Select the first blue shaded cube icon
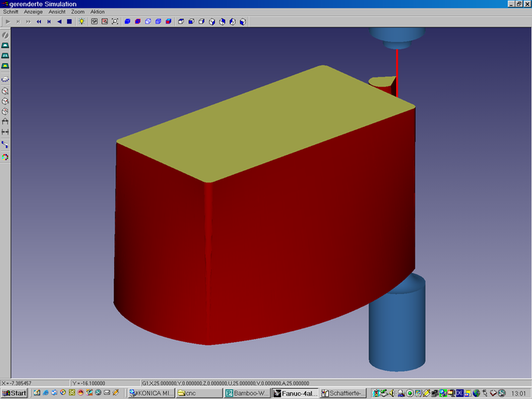The height and width of the screenshot is (399, 532). point(127,21)
